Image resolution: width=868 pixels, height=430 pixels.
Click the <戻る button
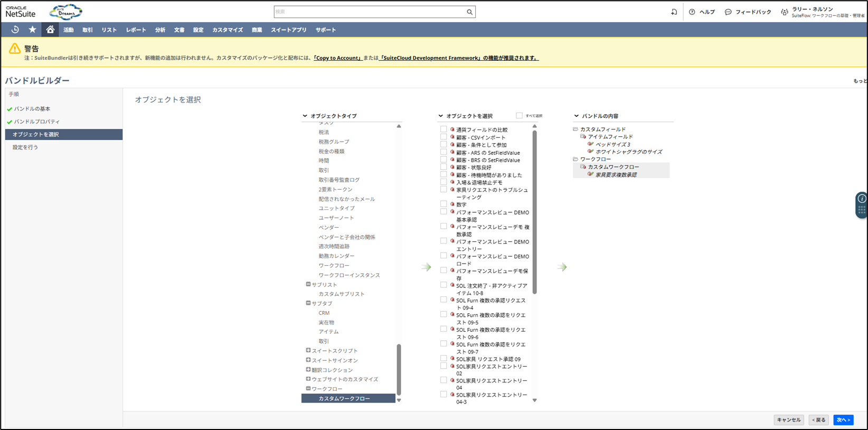819,420
